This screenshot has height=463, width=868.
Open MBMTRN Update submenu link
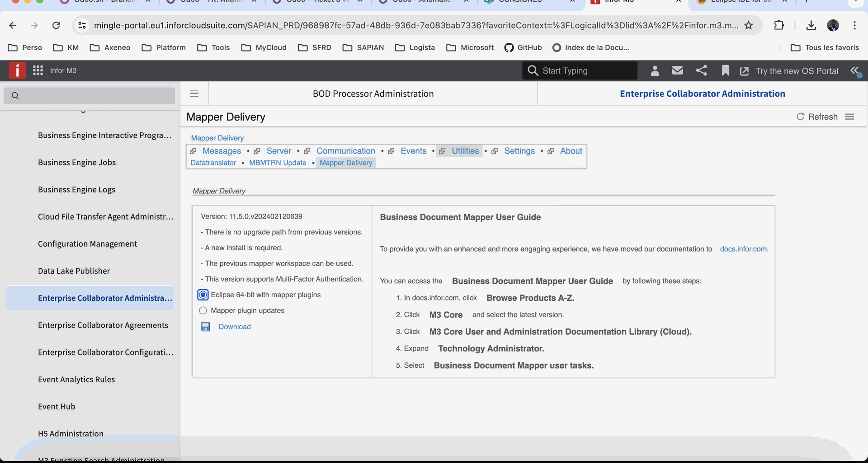278,163
